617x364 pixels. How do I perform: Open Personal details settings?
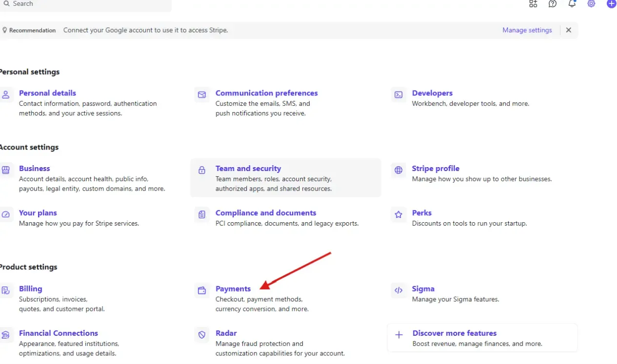[x=47, y=93]
